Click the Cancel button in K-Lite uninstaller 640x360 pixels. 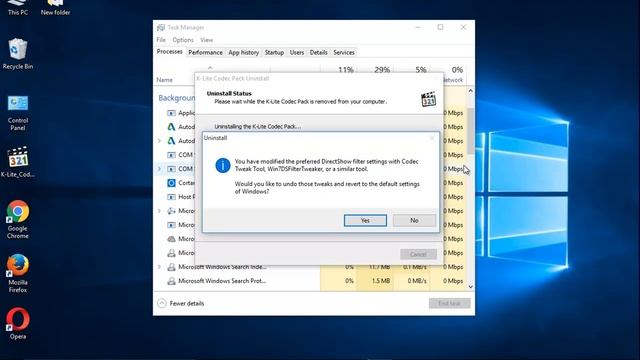click(x=418, y=254)
